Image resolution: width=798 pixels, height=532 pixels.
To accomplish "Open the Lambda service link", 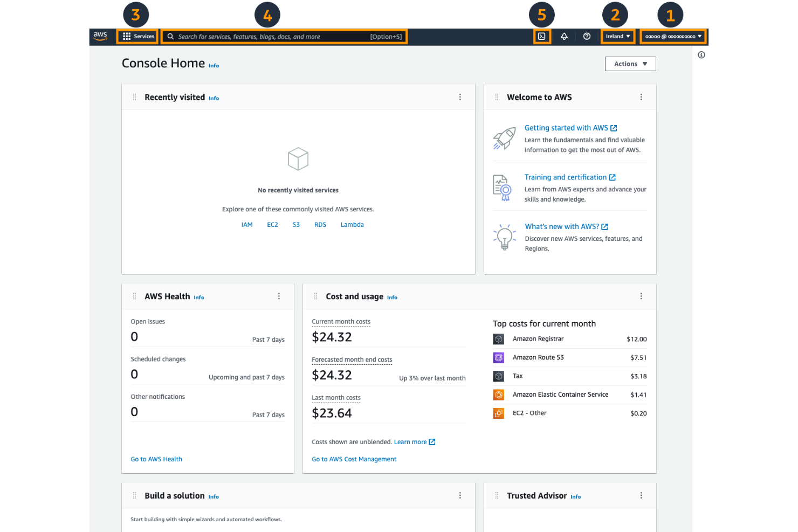I will coord(352,224).
